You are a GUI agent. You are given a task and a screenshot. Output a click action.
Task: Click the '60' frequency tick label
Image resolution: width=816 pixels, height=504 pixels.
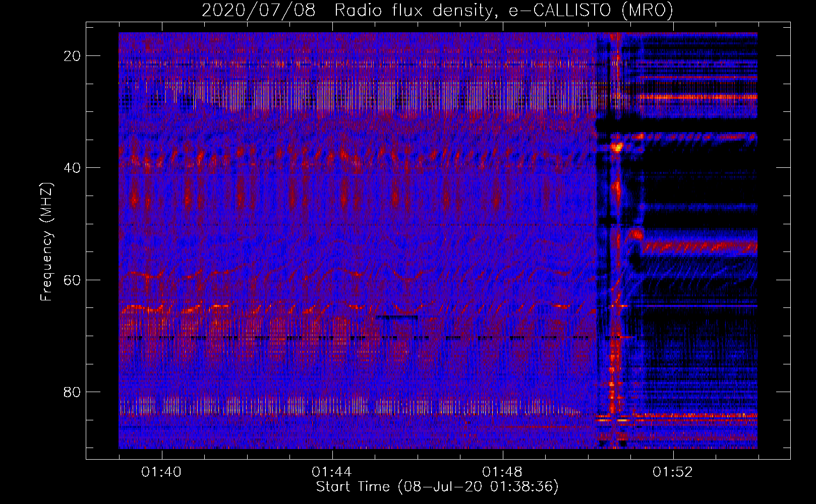pyautogui.click(x=73, y=280)
